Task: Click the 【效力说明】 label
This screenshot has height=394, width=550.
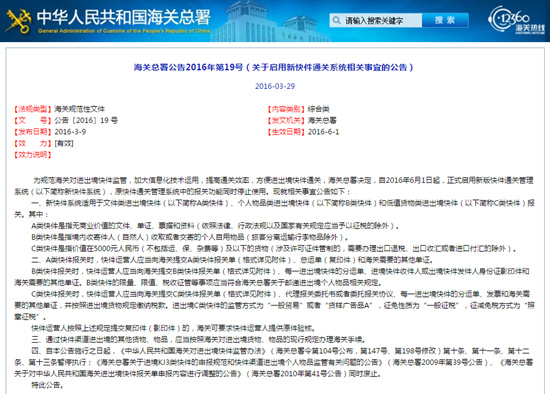Action: tap(33, 155)
